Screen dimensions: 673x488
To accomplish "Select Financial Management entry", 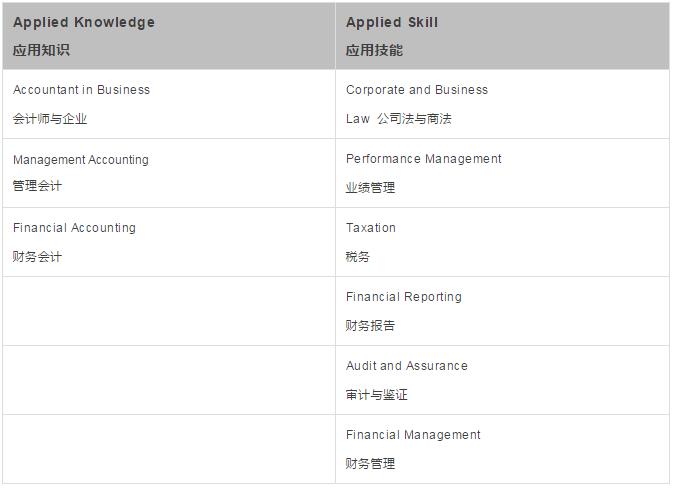I will [413, 435].
